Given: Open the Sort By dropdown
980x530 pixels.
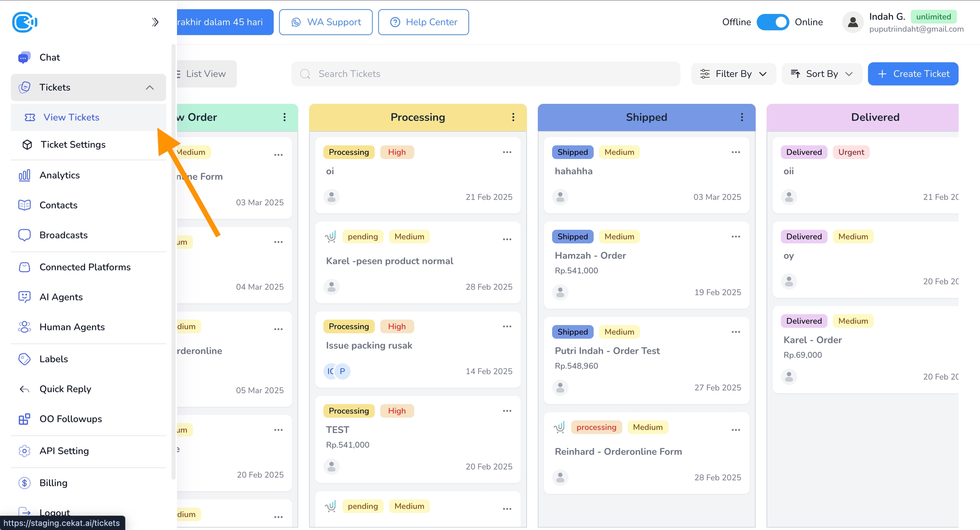Looking at the screenshot, I should click(821, 74).
